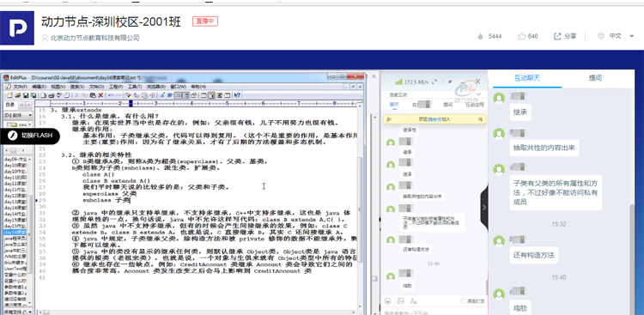644x315 pixels.
Task: Select the 目录 tab in EditPlus sidebar
Action: pyautogui.click(x=9, y=105)
